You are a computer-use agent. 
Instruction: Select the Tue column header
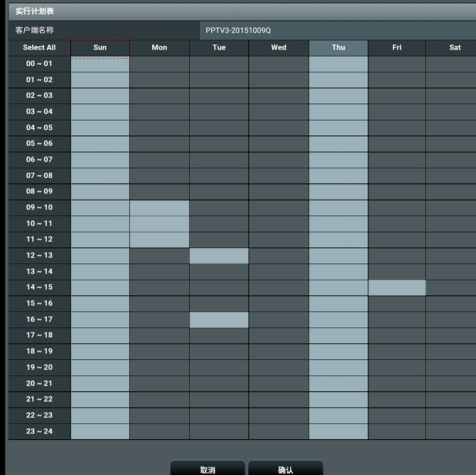219,48
